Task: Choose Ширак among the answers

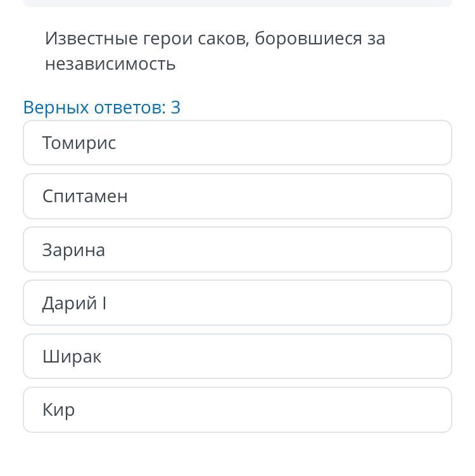Action: coord(237,356)
